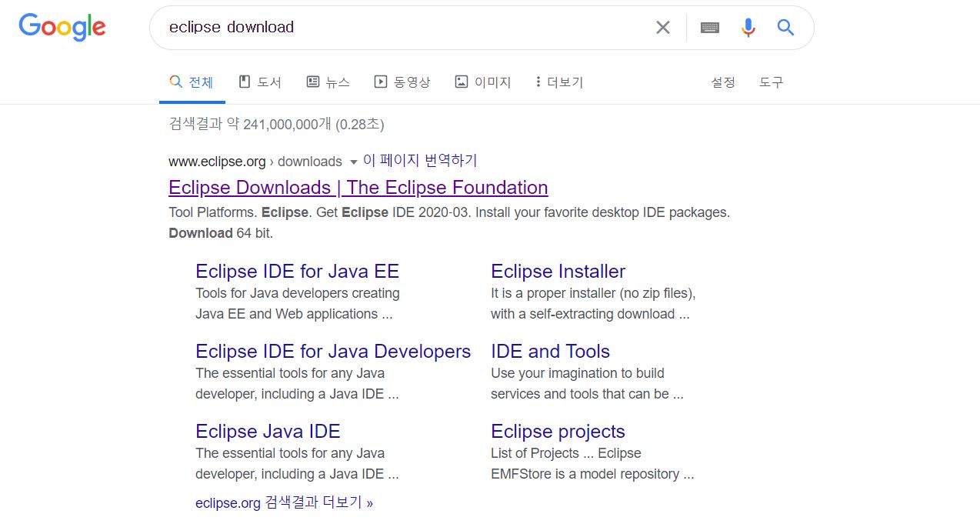The image size is (980, 524).
Task: Open the Eclipse projects link
Action: click(558, 431)
